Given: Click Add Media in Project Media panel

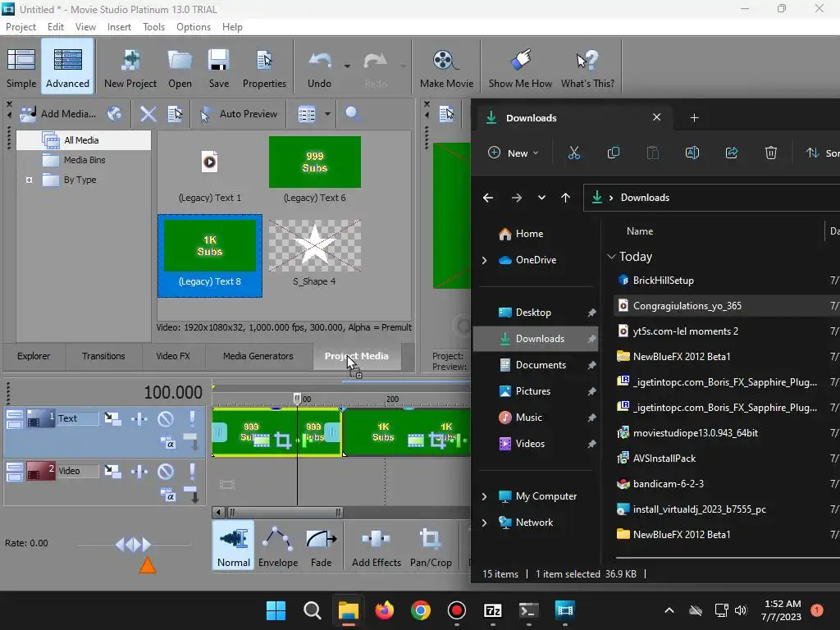Looking at the screenshot, I should (x=58, y=113).
